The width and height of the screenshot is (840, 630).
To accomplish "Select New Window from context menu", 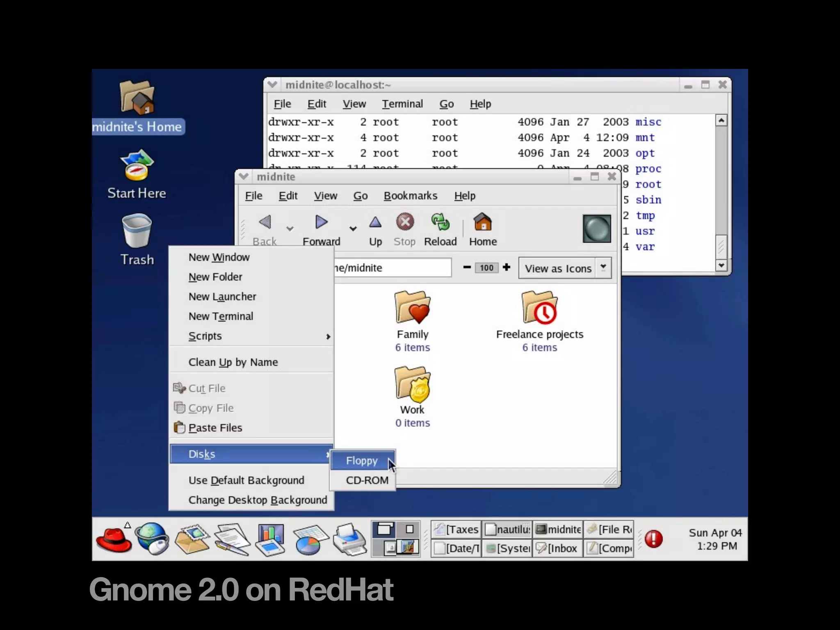I will (x=251, y=257).
